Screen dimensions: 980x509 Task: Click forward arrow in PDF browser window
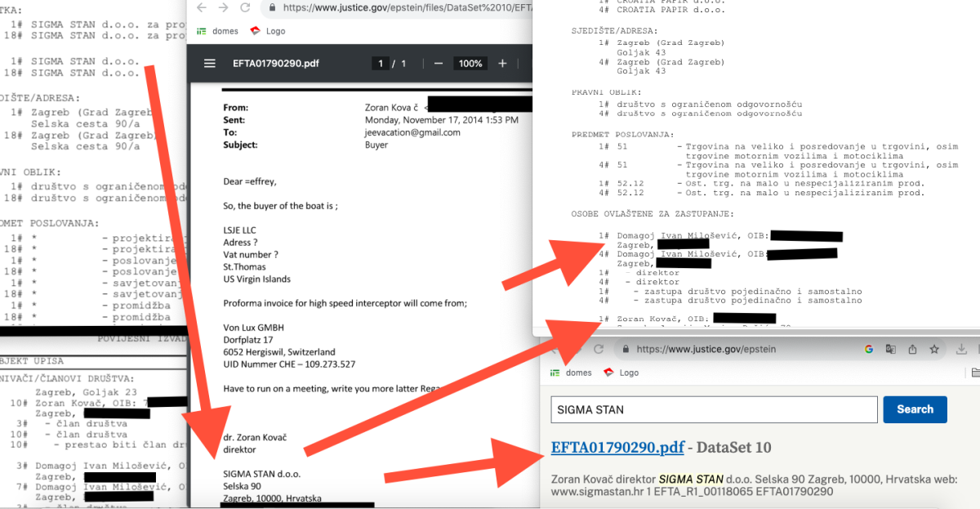(224, 8)
